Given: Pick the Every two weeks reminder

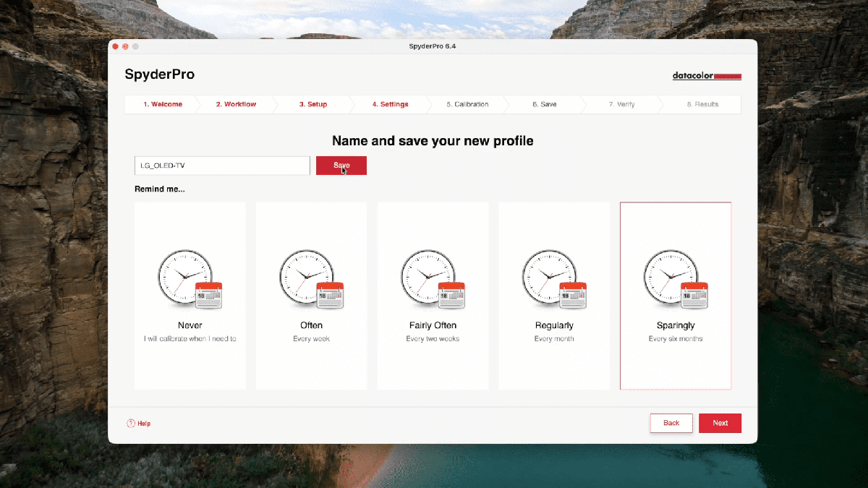Looking at the screenshot, I should pyautogui.click(x=433, y=339).
